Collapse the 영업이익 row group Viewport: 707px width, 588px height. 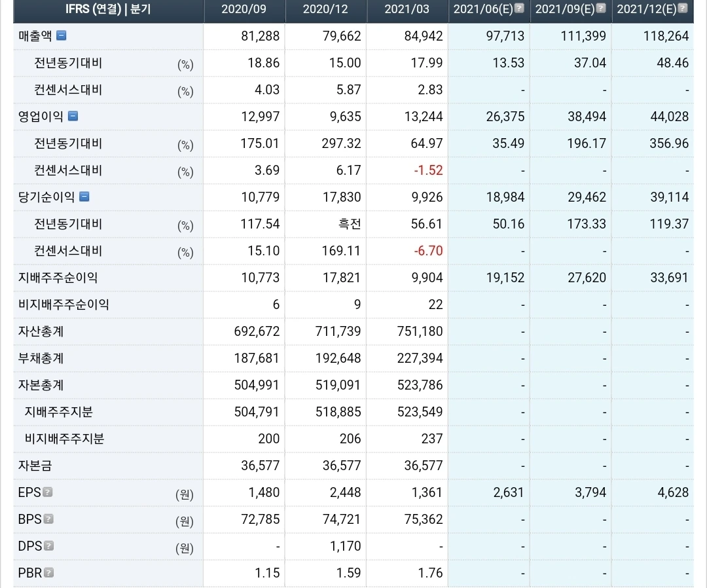[73, 117]
